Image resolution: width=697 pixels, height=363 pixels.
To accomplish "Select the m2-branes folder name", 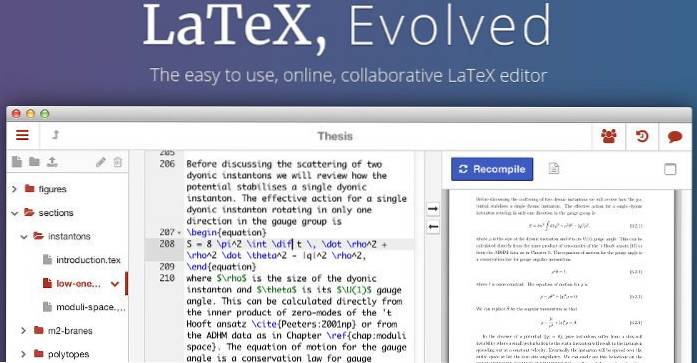I will point(70,331).
